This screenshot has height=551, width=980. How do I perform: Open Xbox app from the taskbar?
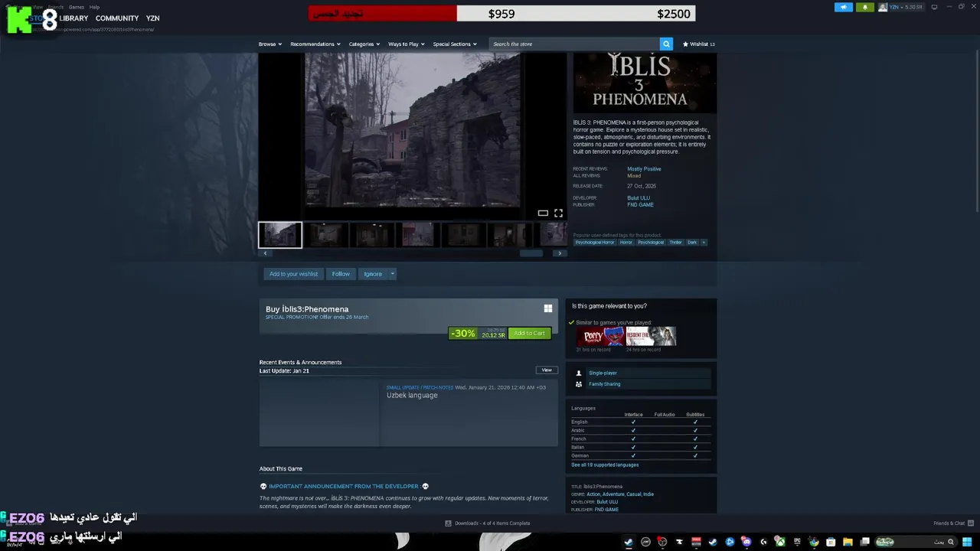tap(780, 542)
